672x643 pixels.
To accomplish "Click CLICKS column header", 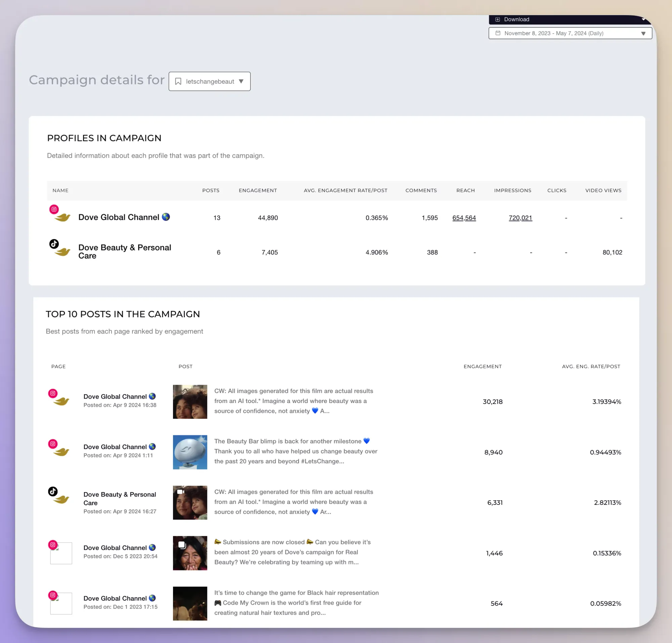I will [x=556, y=190].
